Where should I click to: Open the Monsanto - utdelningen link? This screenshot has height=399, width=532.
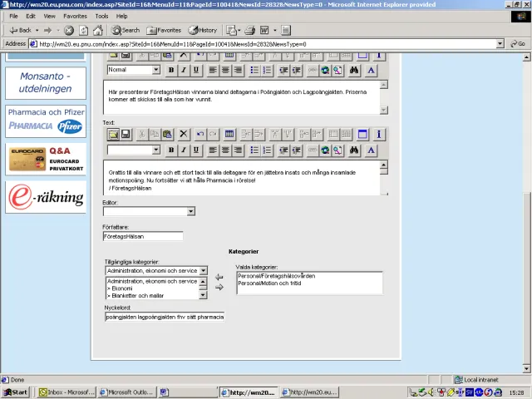(x=46, y=82)
